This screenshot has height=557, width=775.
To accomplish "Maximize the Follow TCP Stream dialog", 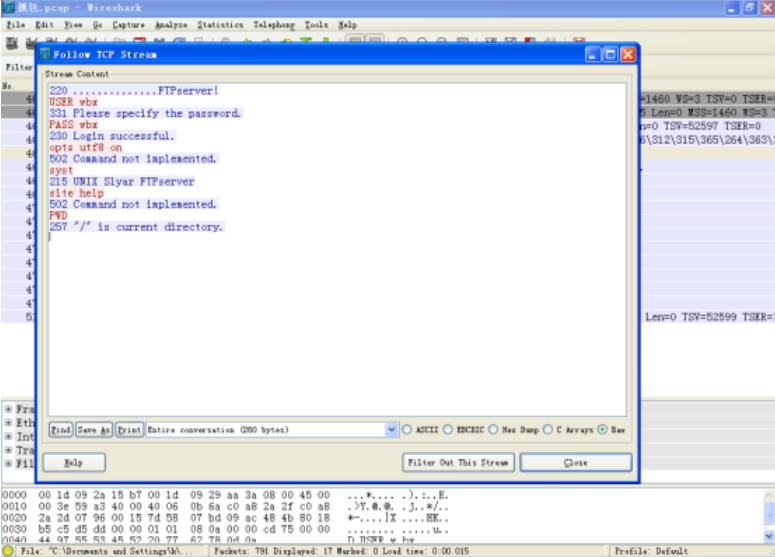I will [x=610, y=54].
